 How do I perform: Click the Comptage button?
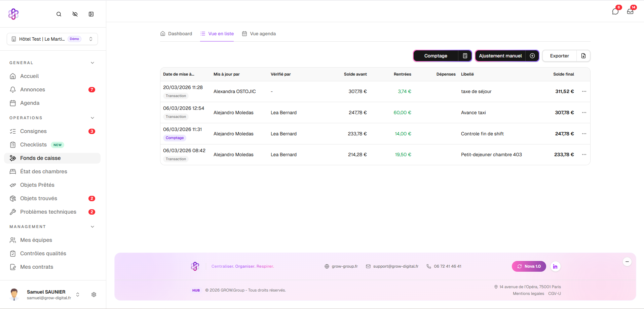[x=435, y=56]
